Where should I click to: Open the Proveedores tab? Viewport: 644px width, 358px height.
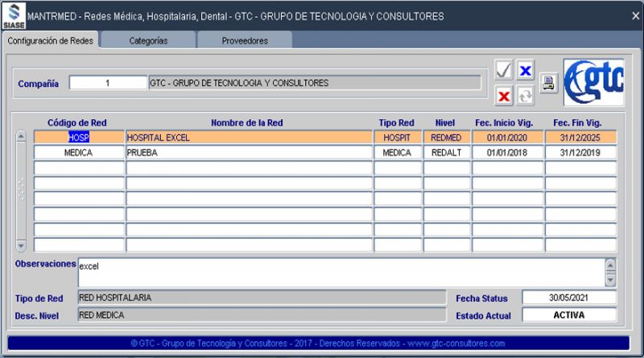point(245,40)
